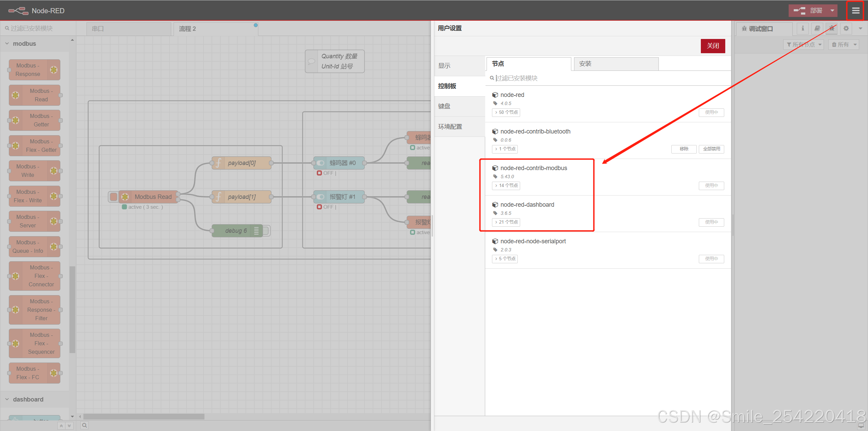Select the 节点 nodes tab
Viewport: 868px width, 431px height.
point(529,64)
